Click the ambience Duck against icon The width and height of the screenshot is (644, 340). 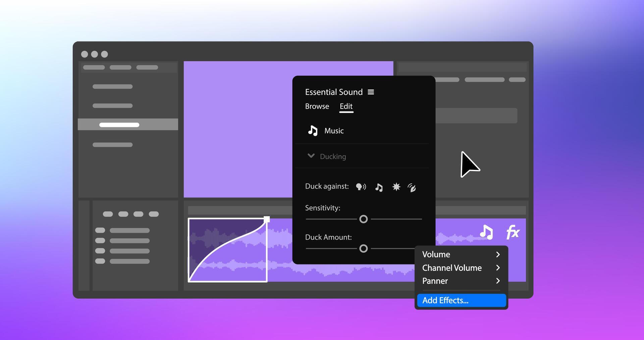412,188
